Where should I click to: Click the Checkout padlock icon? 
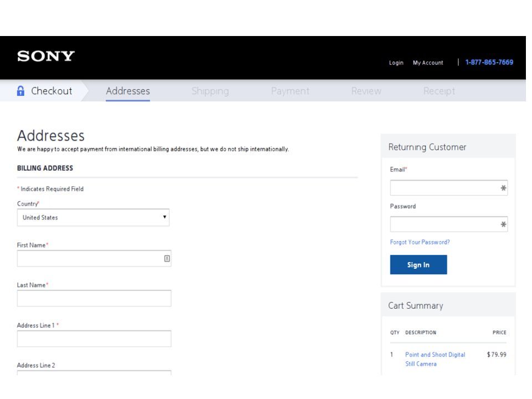(21, 90)
